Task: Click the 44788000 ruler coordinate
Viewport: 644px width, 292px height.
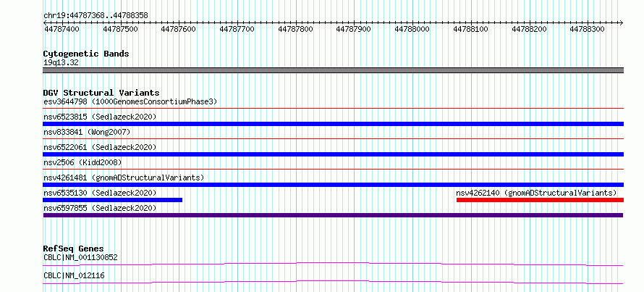Action: click(x=412, y=29)
